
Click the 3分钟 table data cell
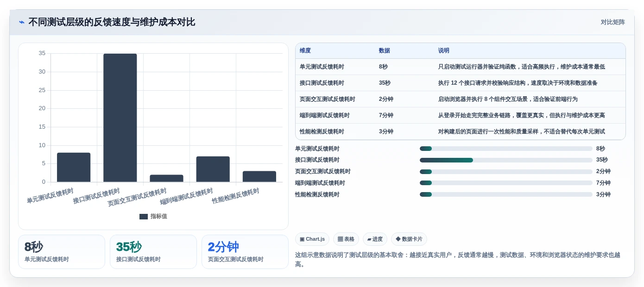[x=386, y=131]
